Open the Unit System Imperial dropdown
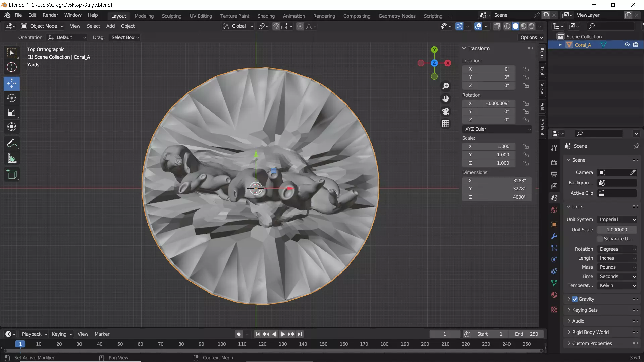644x362 pixels. click(617, 219)
